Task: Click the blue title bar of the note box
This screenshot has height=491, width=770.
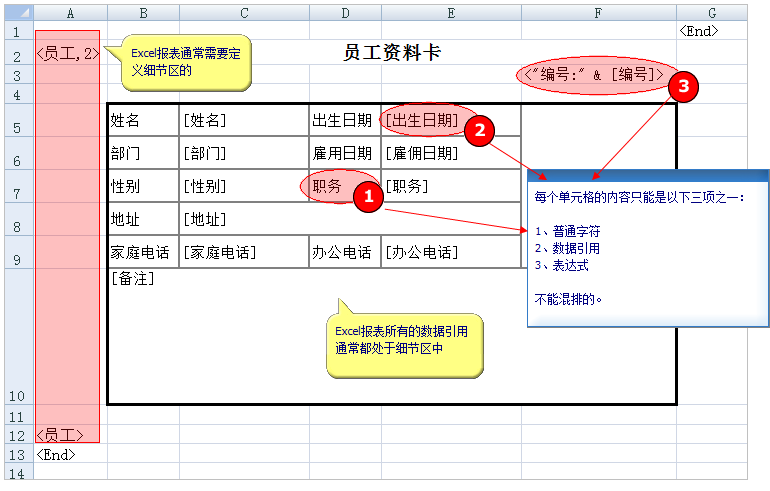Action: coord(647,177)
